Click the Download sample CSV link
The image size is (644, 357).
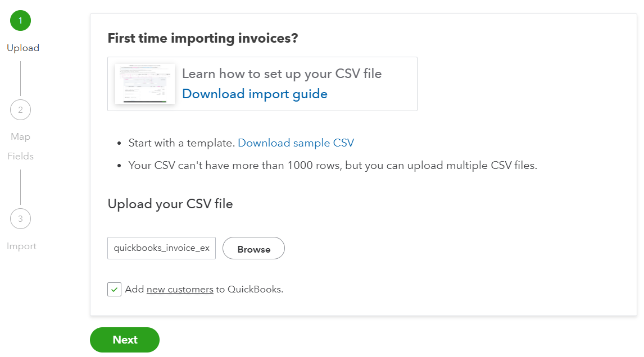[x=296, y=143]
